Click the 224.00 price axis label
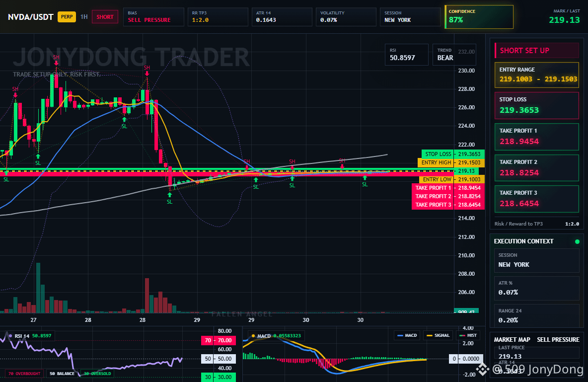Screen dimensions: 588x382 [x=466, y=126]
